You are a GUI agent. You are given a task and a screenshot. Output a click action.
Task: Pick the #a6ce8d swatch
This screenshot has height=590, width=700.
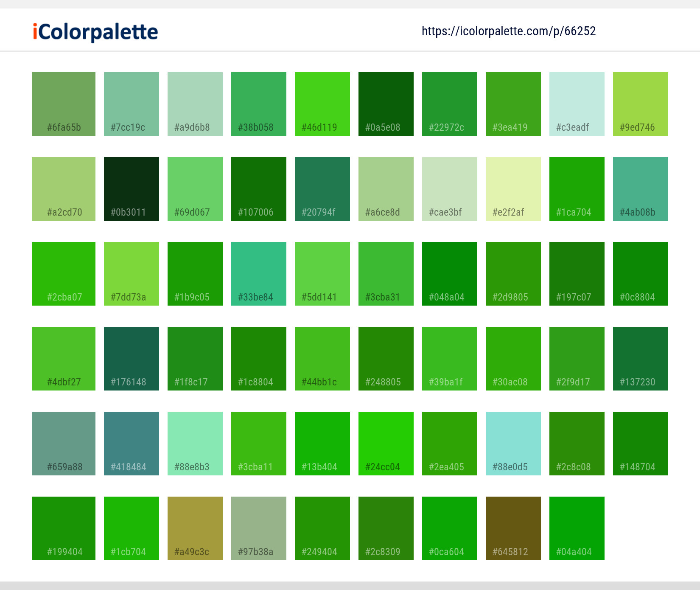tap(386, 189)
